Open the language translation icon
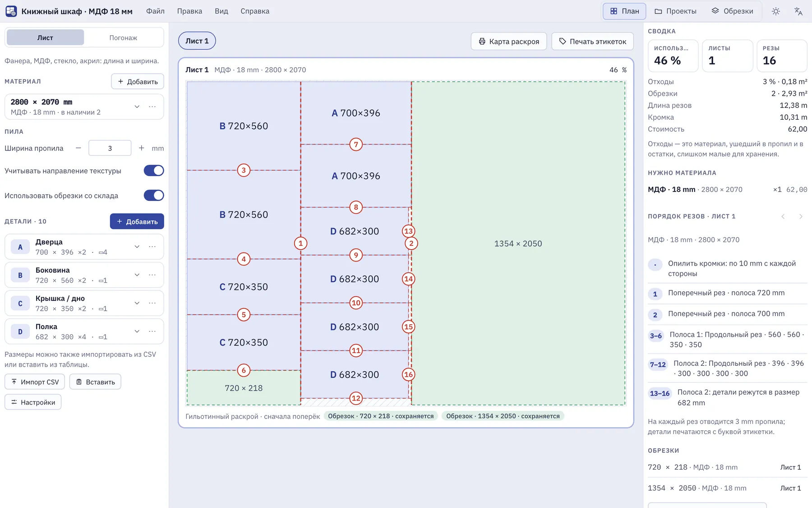 click(x=798, y=11)
